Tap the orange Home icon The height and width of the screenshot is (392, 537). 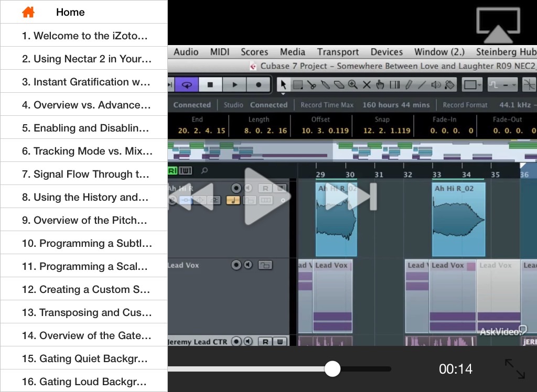tap(28, 12)
